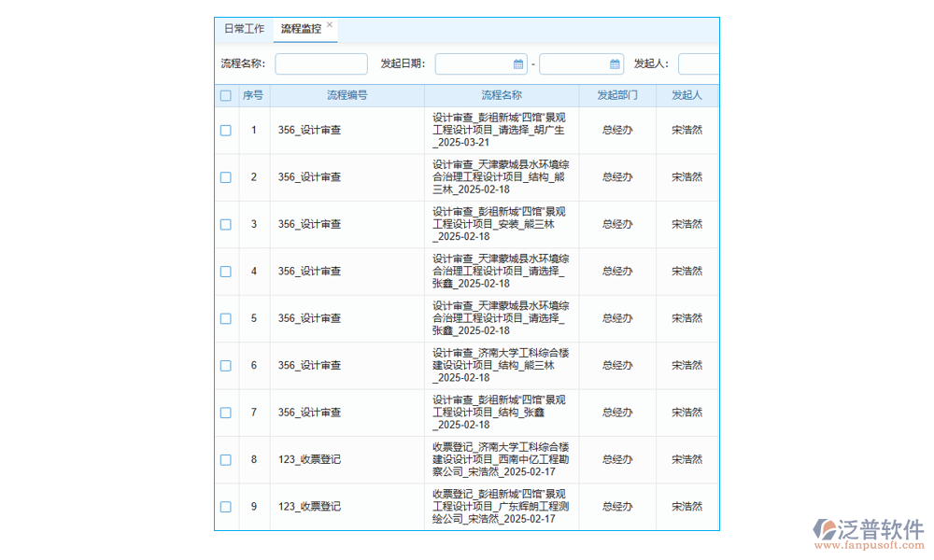Check the checkbox next to row 5

coord(225,318)
